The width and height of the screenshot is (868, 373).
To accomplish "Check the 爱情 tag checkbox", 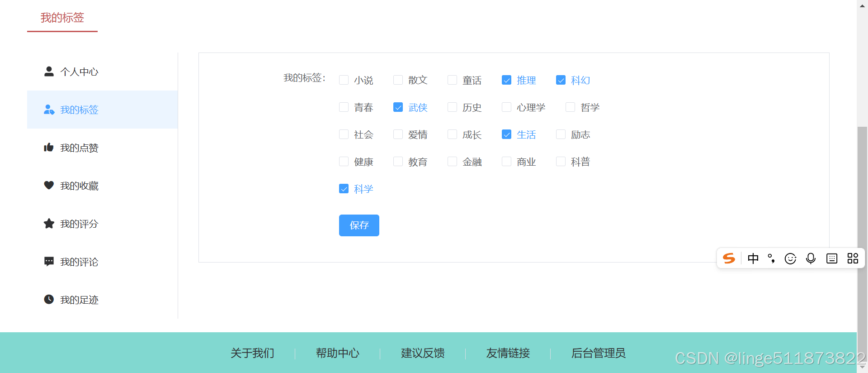I will click(398, 134).
